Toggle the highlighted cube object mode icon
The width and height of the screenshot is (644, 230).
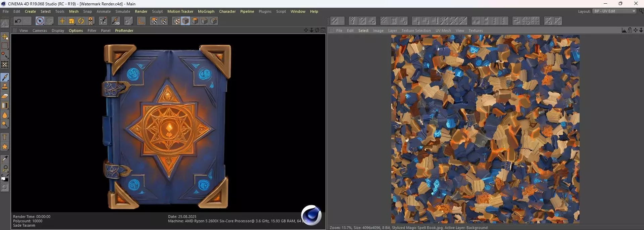coord(186,21)
